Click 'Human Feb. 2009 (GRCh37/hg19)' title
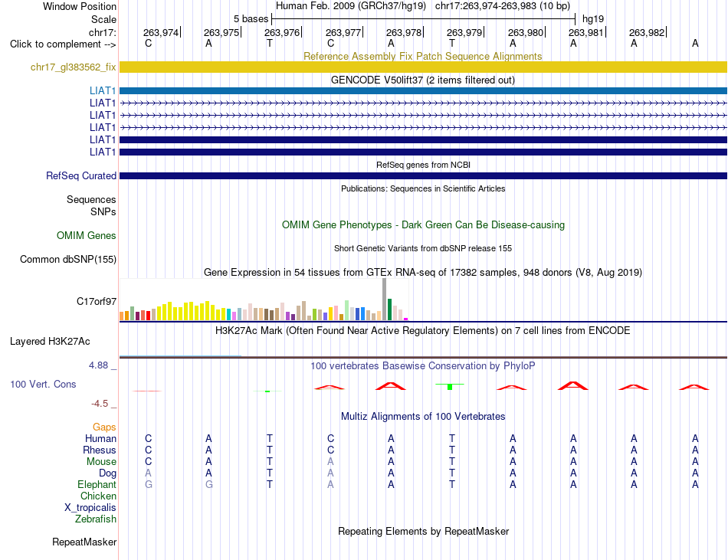Viewport: 728px width, 560px height. click(x=350, y=6)
